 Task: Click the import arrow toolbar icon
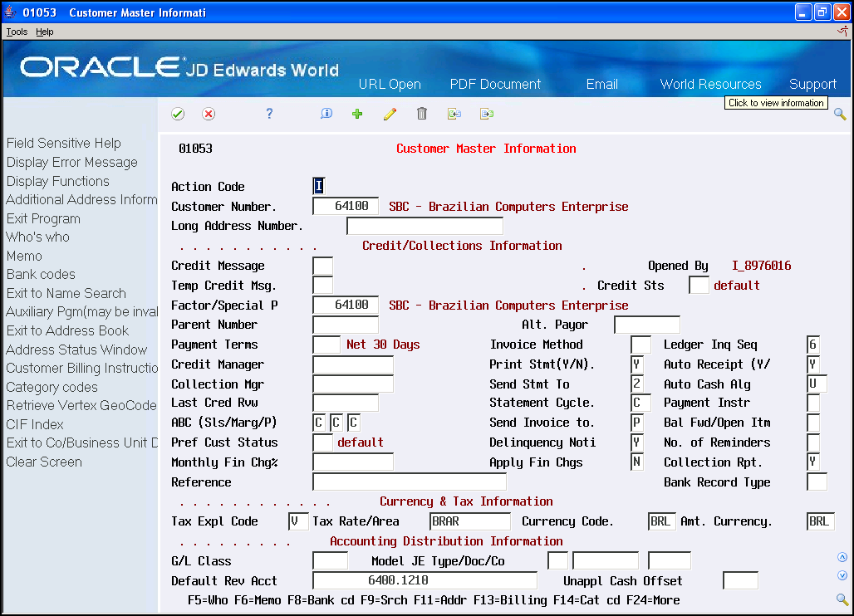coord(454,114)
